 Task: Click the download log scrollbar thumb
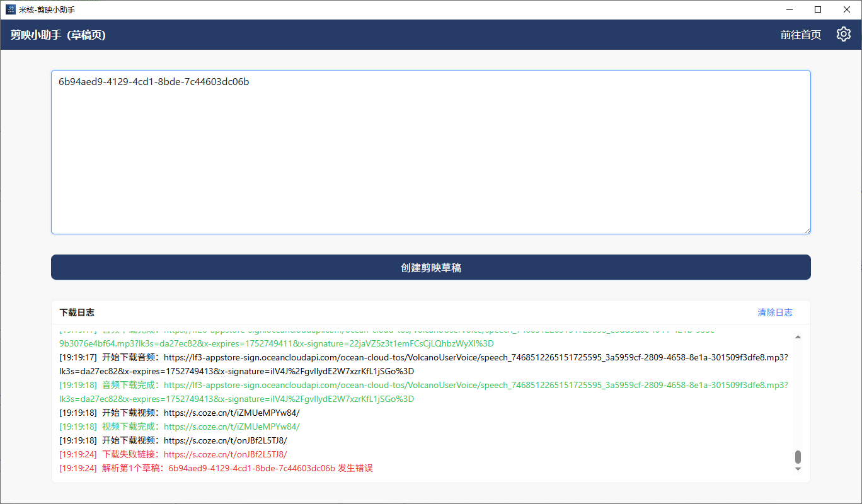coord(798,457)
